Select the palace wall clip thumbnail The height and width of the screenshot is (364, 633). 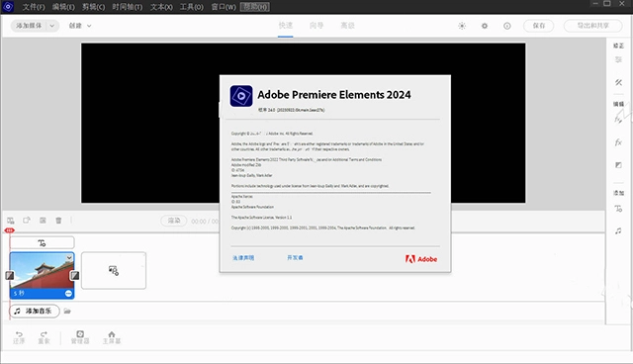pos(42,271)
